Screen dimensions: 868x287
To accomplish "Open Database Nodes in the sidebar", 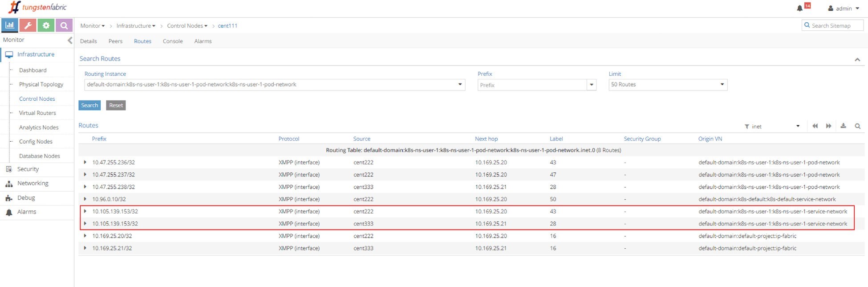I will pos(39,156).
